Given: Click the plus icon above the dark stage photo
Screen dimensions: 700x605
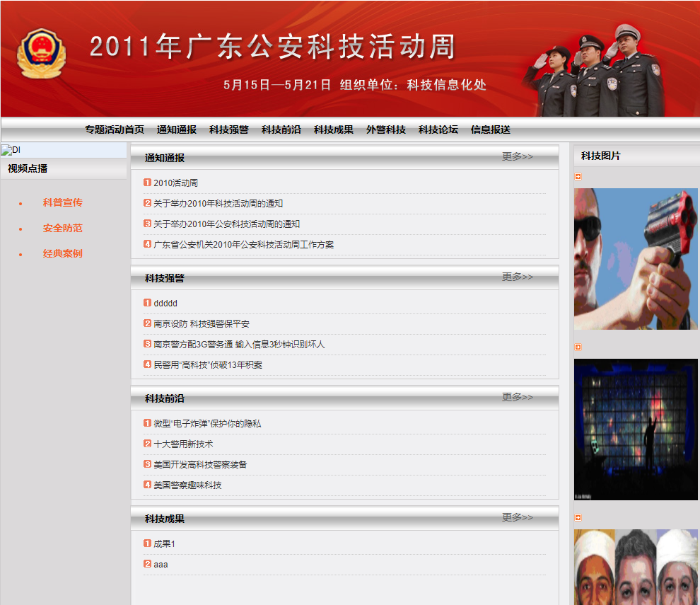Looking at the screenshot, I should [x=578, y=347].
